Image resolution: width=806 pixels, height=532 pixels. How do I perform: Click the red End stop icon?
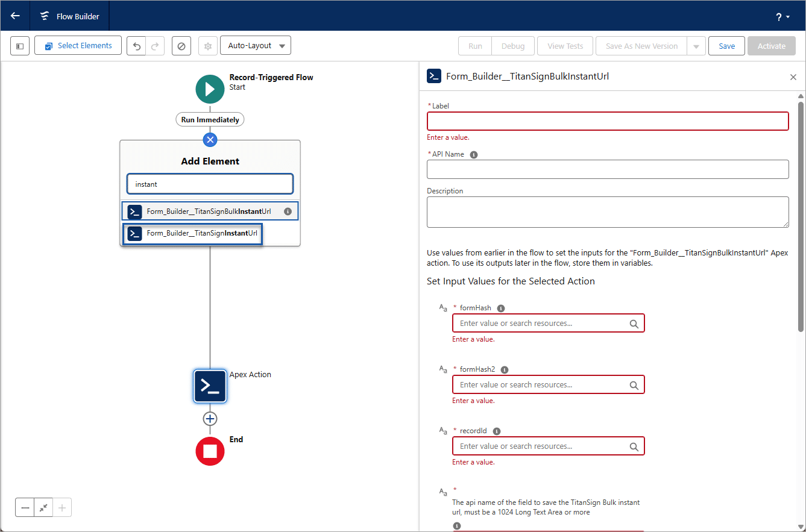point(210,451)
